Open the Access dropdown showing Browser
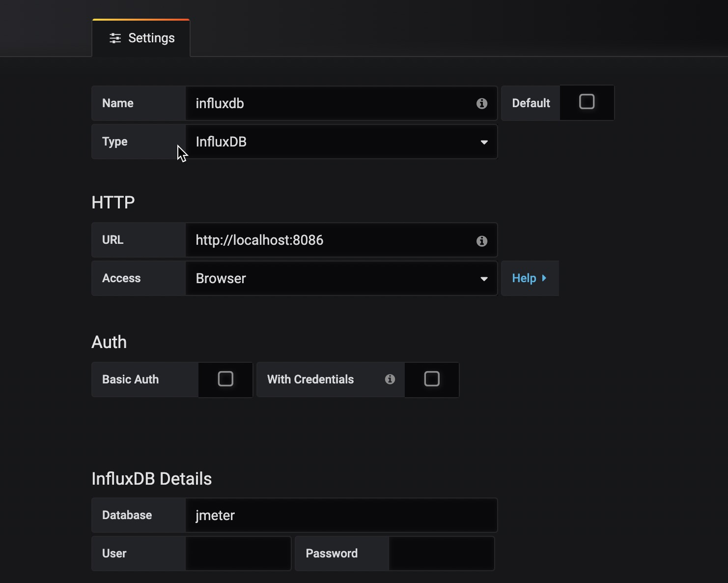 [341, 279]
